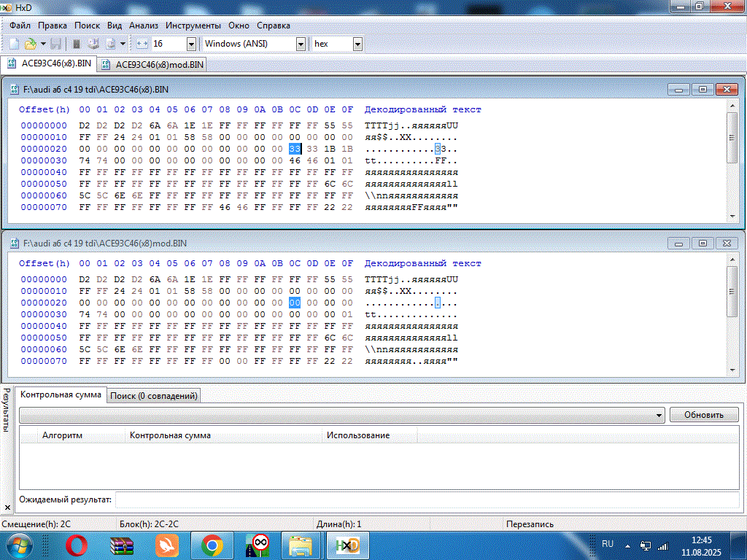Open the Файл menu

point(20,26)
